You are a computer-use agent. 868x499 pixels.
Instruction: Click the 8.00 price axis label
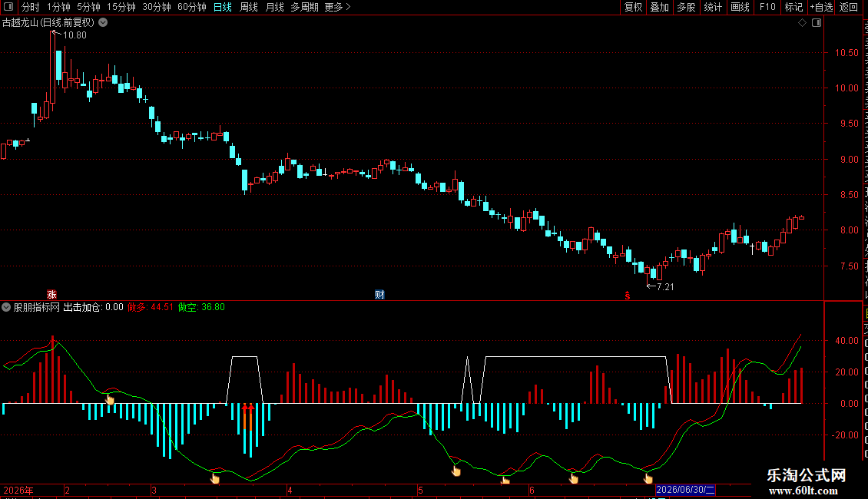point(849,230)
